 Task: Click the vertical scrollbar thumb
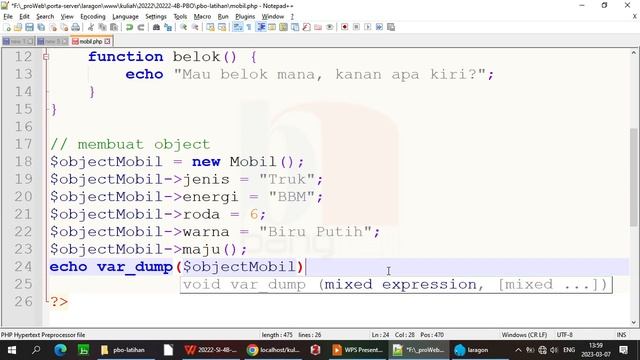[x=633, y=177]
